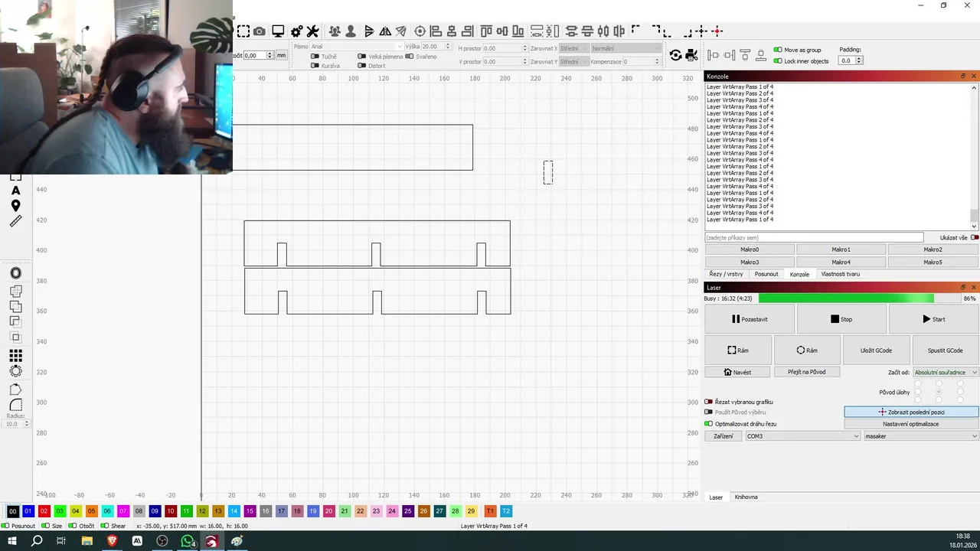Select the Text tool (A) in sidebar

pos(15,190)
